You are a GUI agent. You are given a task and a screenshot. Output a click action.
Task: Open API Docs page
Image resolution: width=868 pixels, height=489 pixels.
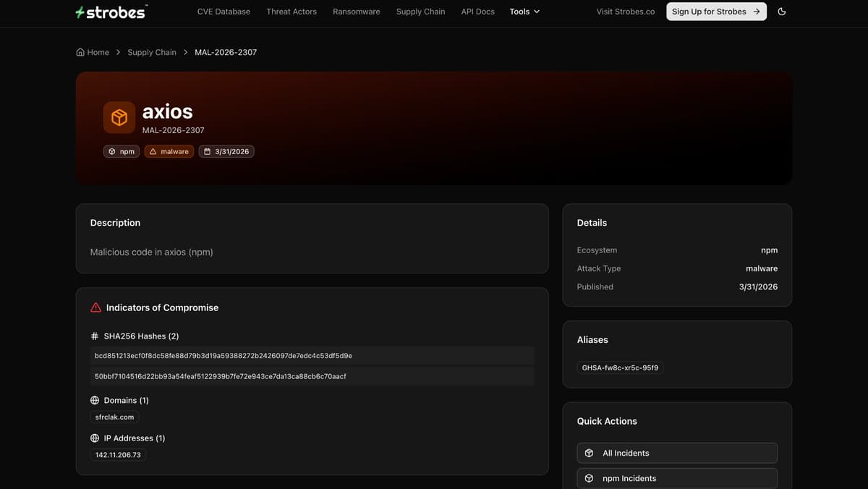pyautogui.click(x=478, y=12)
